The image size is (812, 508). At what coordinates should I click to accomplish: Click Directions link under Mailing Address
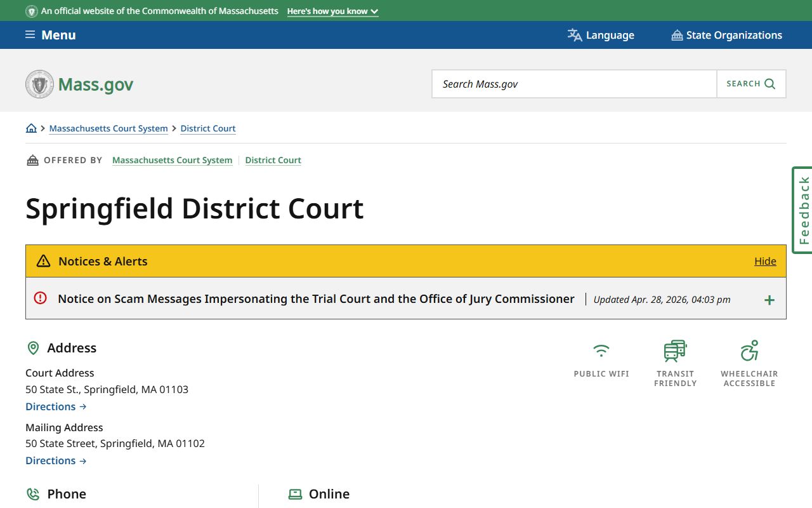[56, 460]
